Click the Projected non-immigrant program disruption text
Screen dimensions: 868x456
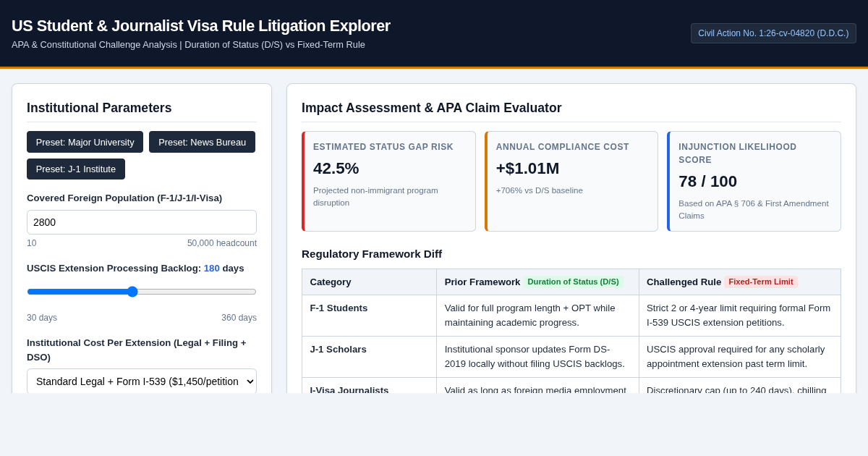pyautogui.click(x=375, y=196)
